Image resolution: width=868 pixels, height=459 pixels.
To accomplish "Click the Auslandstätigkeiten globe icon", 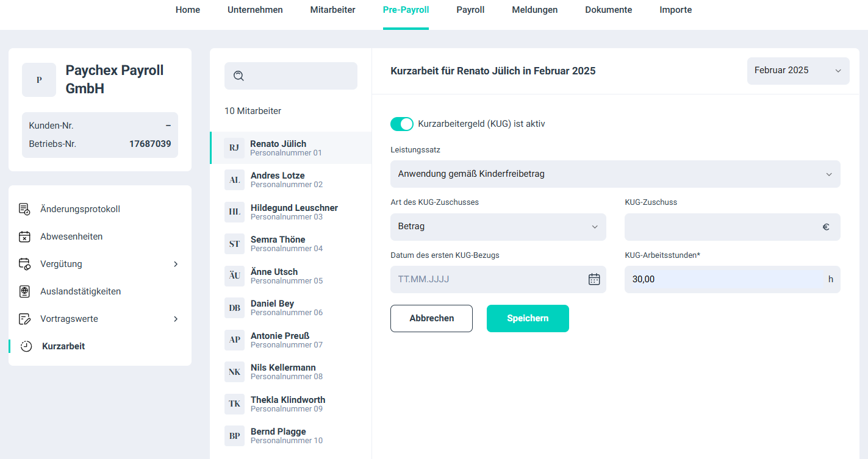I will point(24,291).
